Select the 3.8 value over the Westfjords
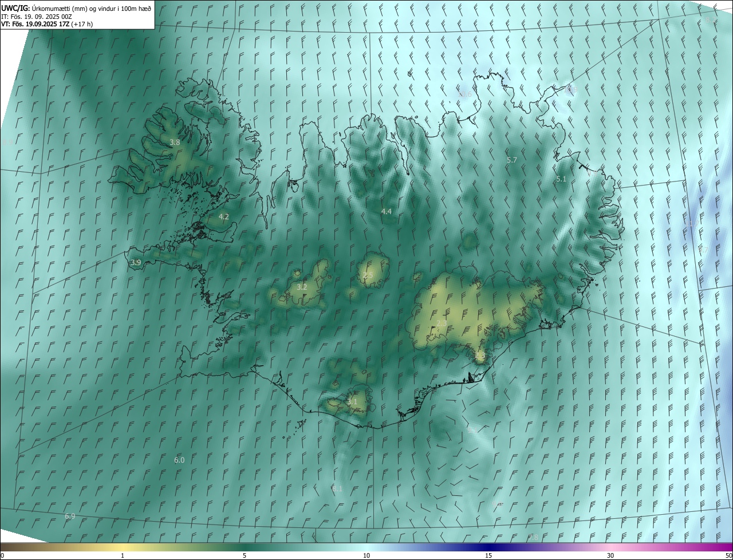The height and width of the screenshot is (560, 733). coord(175,142)
